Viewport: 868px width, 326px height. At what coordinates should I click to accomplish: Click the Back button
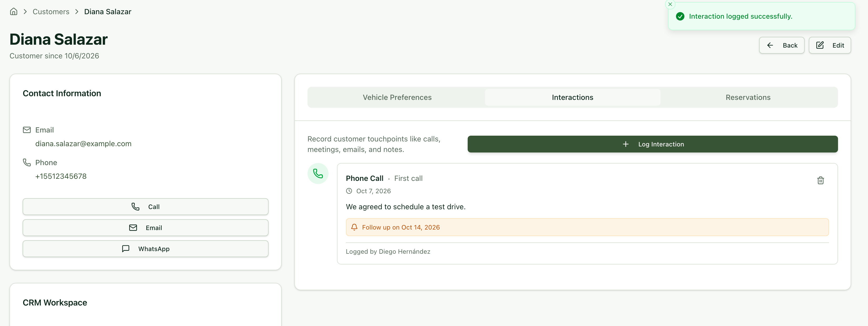tap(781, 45)
